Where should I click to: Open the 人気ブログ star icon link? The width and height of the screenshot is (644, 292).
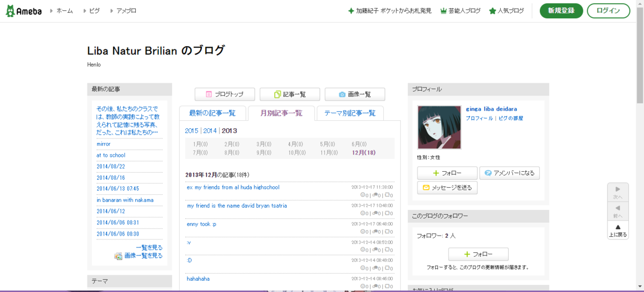492,11
